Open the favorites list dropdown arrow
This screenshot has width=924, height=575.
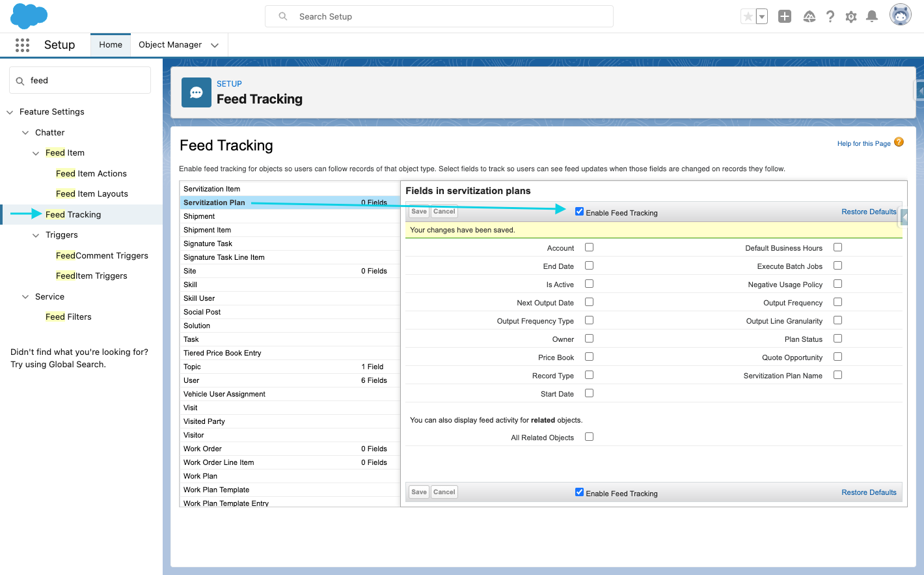(x=761, y=16)
